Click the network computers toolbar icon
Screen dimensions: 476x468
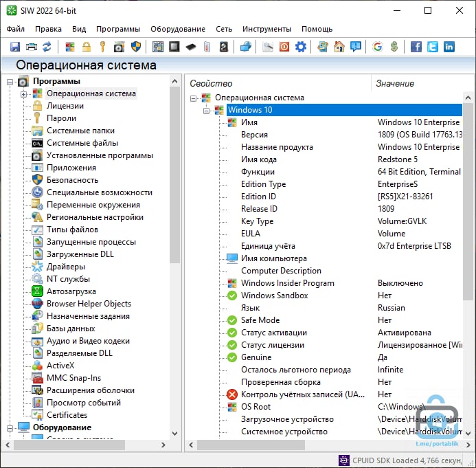point(246,47)
